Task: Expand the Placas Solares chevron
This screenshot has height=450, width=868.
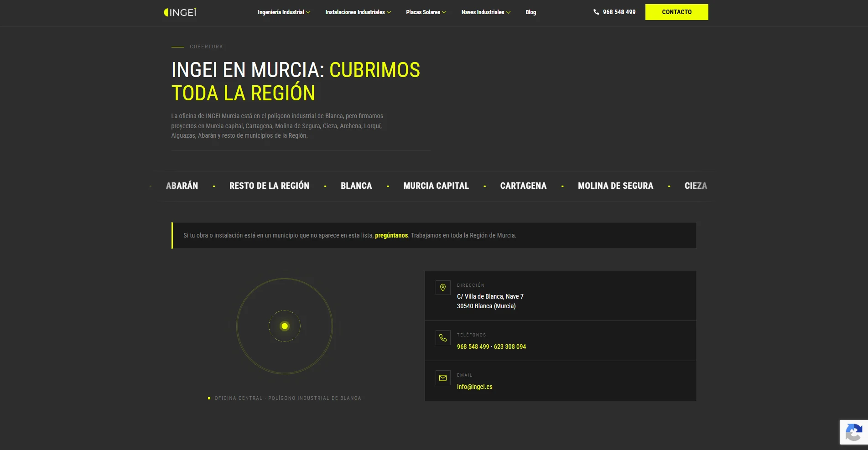Action: pos(444,12)
